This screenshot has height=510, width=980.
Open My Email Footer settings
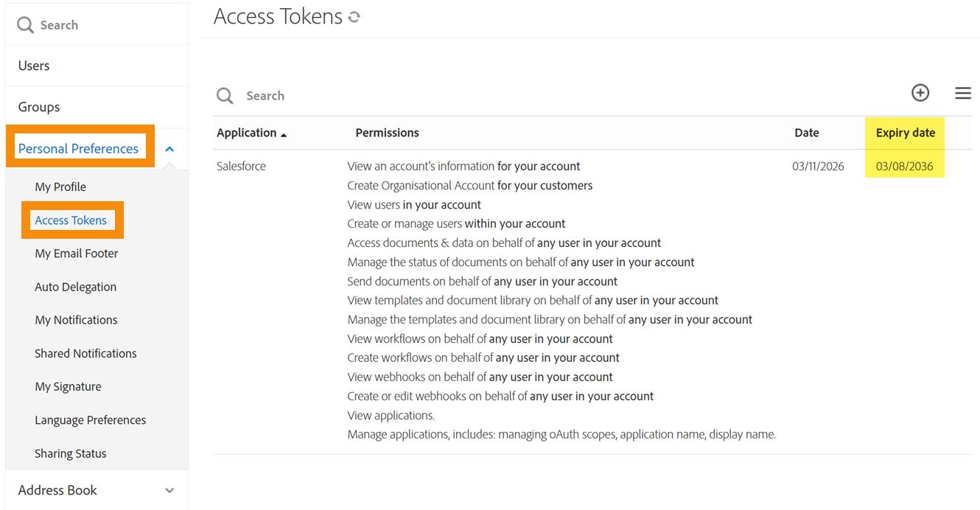coord(76,253)
